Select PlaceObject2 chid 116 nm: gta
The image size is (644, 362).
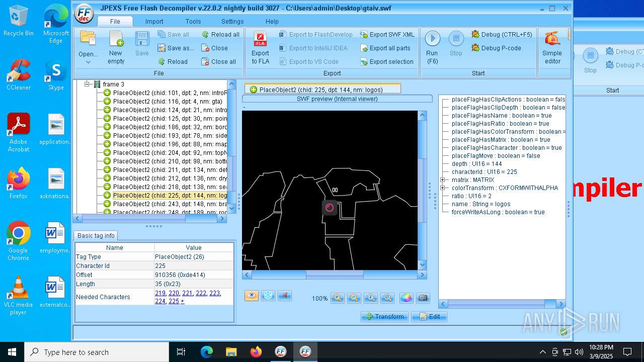[166, 102]
